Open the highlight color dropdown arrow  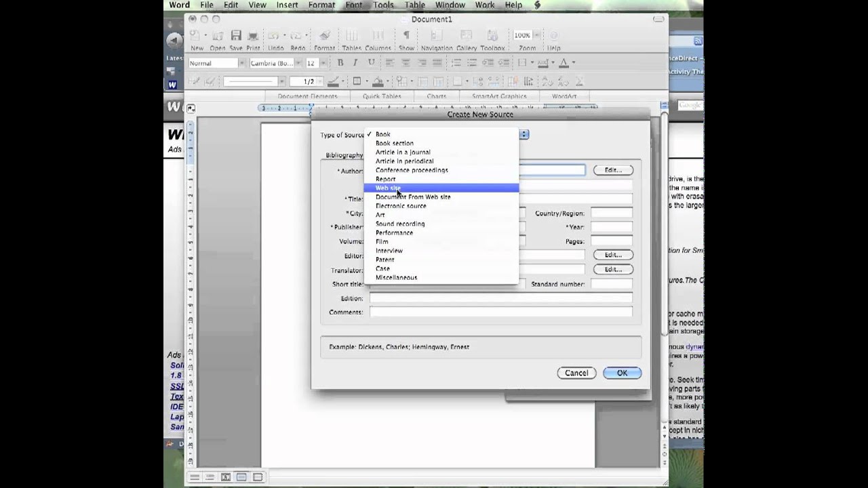[553, 62]
